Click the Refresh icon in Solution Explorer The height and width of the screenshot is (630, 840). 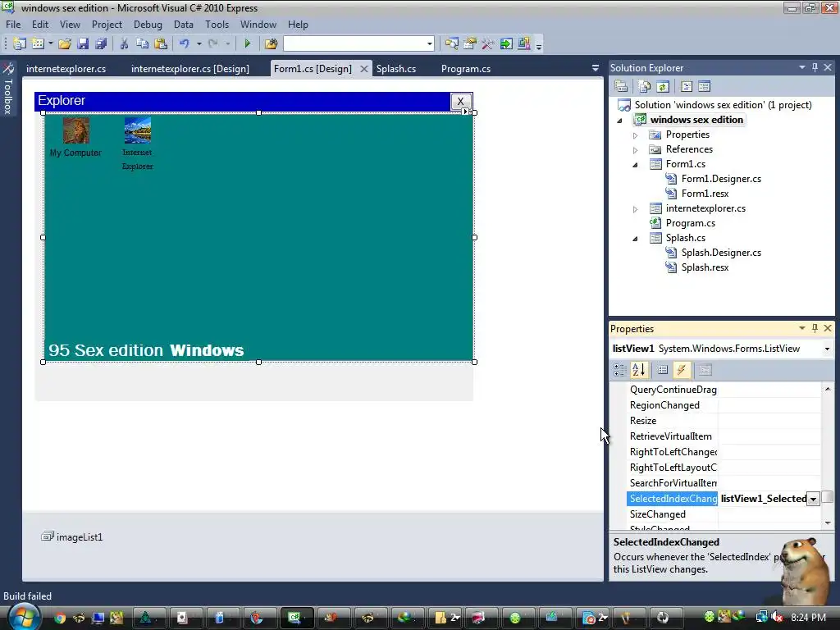point(663,86)
